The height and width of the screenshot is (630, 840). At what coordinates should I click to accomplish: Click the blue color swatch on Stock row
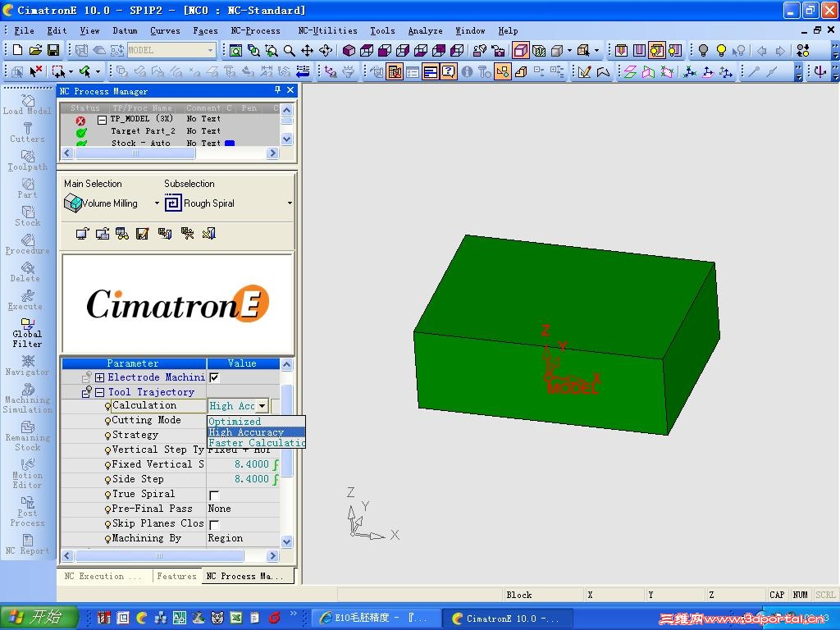(x=230, y=143)
